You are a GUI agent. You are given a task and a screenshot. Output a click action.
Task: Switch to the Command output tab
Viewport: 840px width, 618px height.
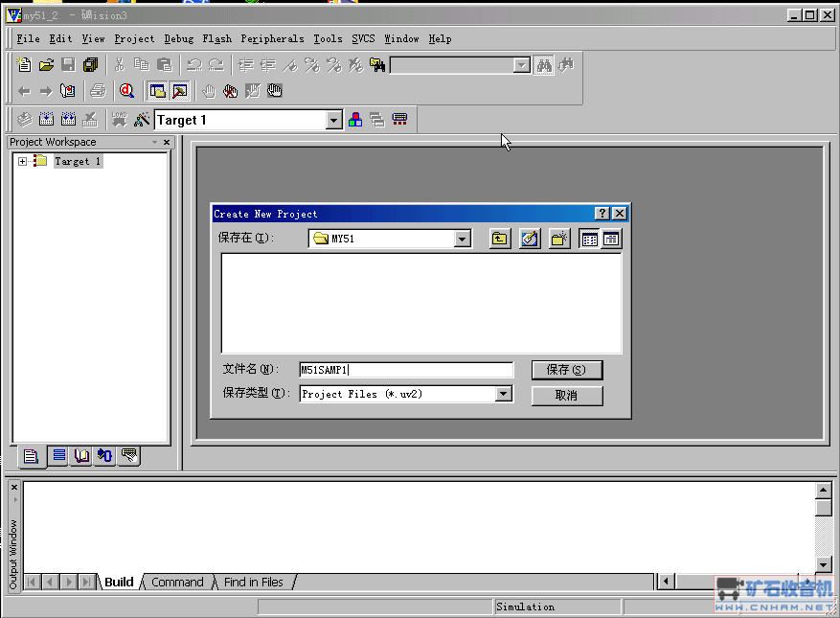[x=177, y=583]
